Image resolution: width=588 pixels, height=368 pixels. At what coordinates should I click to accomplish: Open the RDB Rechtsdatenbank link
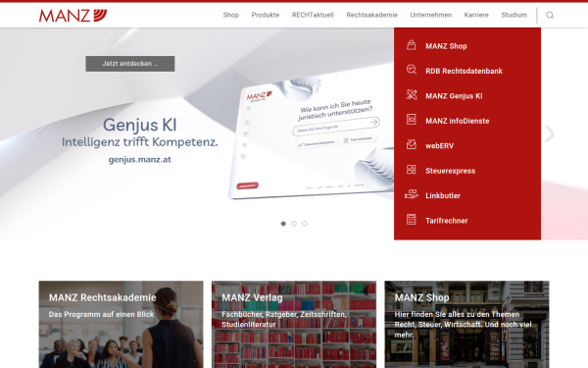click(464, 71)
